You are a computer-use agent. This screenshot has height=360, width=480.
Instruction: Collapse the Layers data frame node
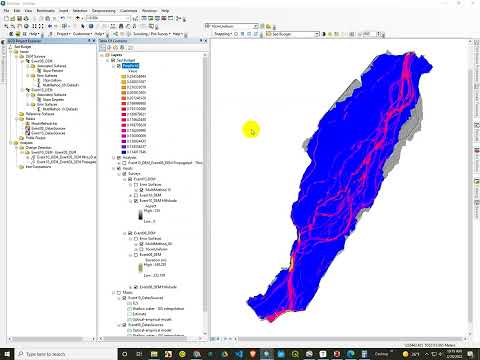tap(102, 55)
